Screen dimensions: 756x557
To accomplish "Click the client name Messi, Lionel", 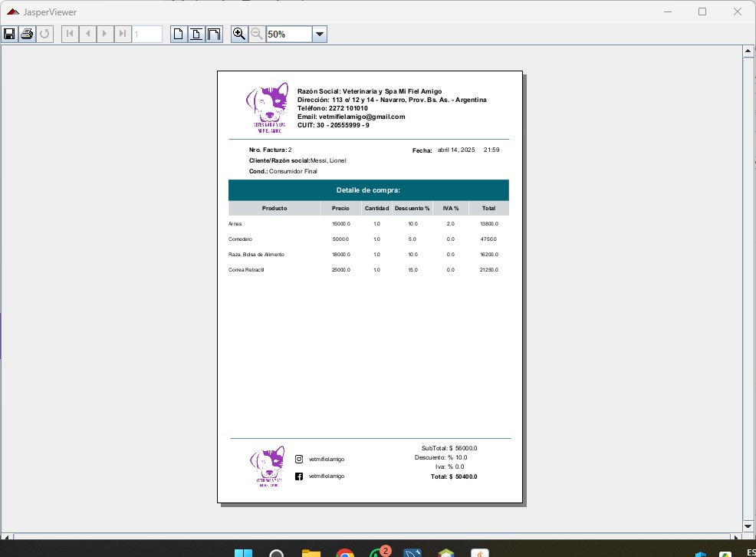I will 328,160.
